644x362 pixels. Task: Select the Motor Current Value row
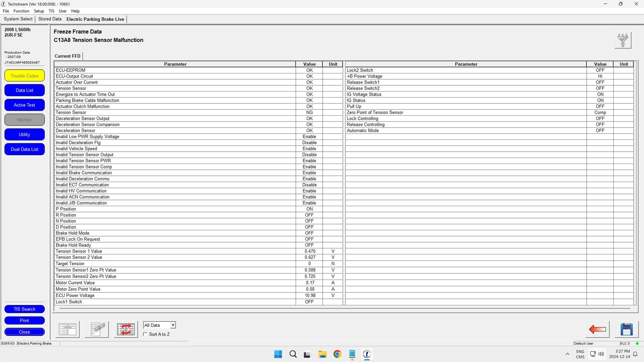198,283
